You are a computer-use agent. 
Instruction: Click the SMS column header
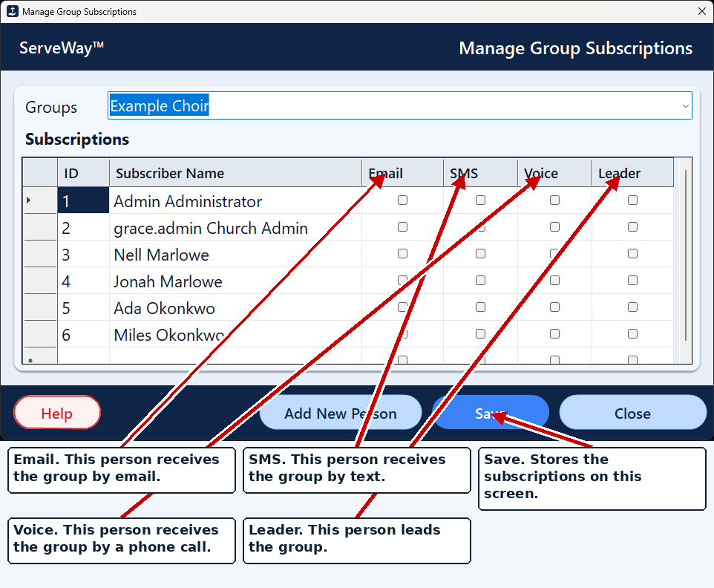[480, 173]
